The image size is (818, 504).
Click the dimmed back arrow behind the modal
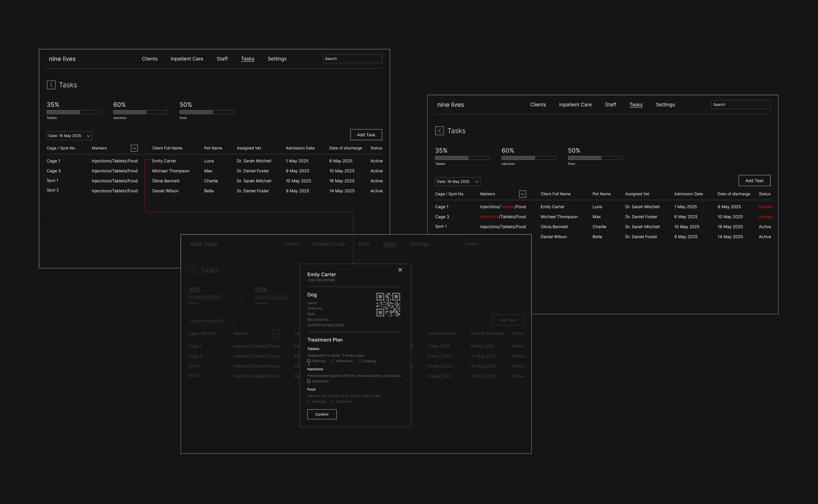pyautogui.click(x=193, y=270)
